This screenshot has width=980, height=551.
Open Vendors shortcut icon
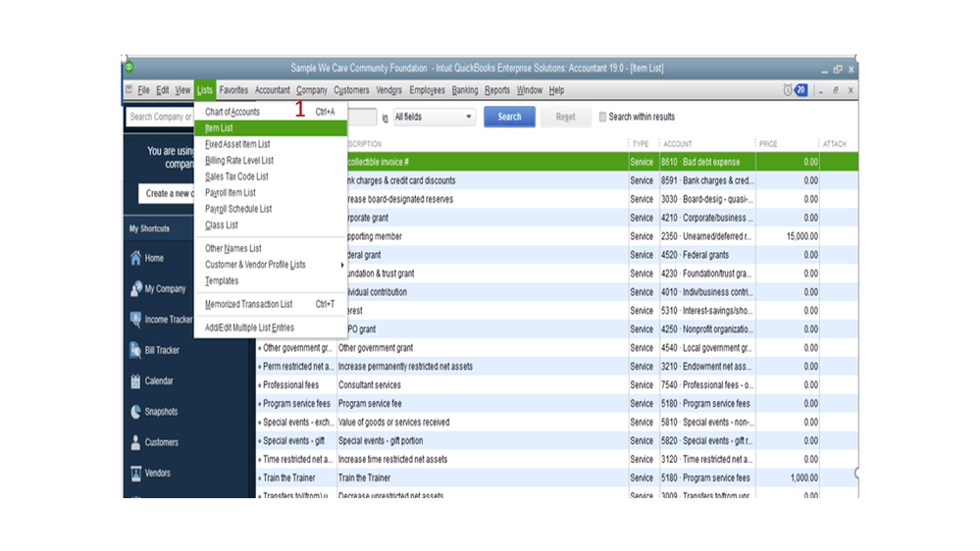[x=135, y=473]
